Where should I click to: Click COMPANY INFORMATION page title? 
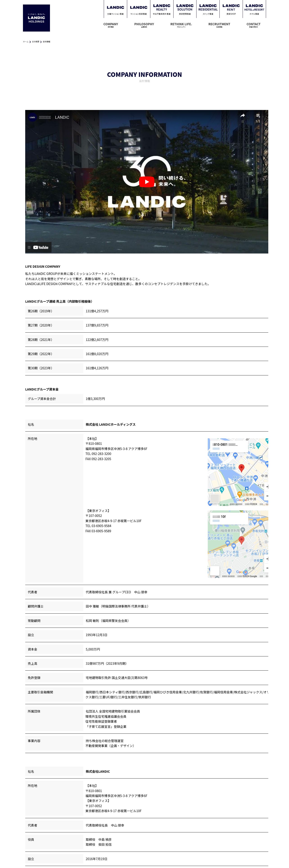click(144, 74)
